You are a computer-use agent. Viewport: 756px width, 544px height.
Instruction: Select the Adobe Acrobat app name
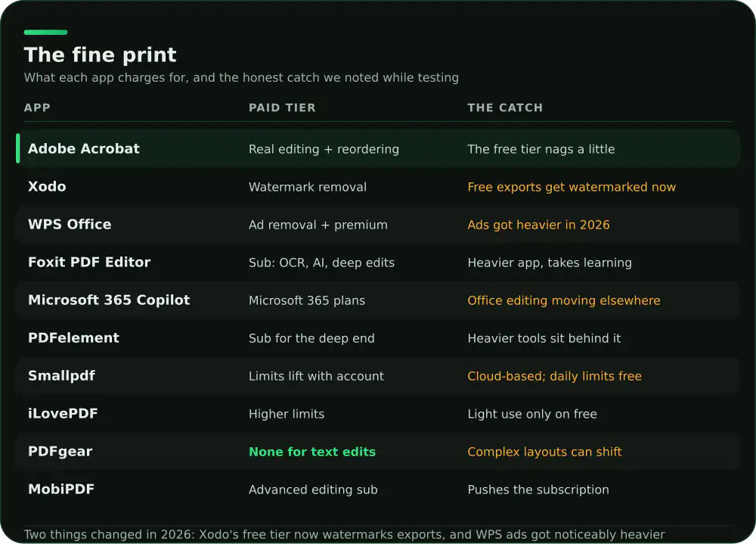point(84,148)
